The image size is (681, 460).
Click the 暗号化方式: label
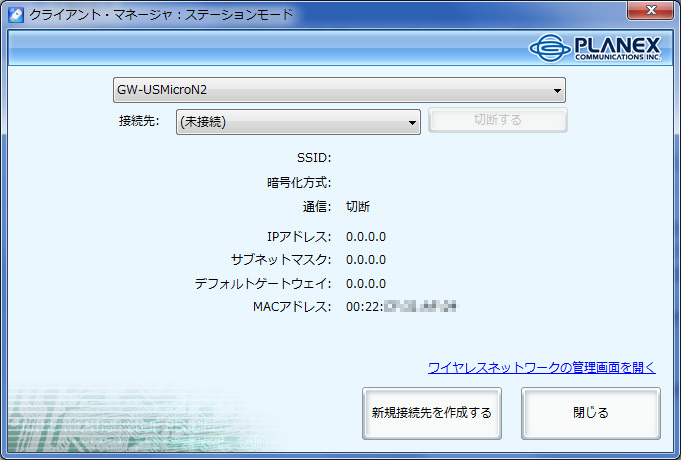[x=299, y=182]
